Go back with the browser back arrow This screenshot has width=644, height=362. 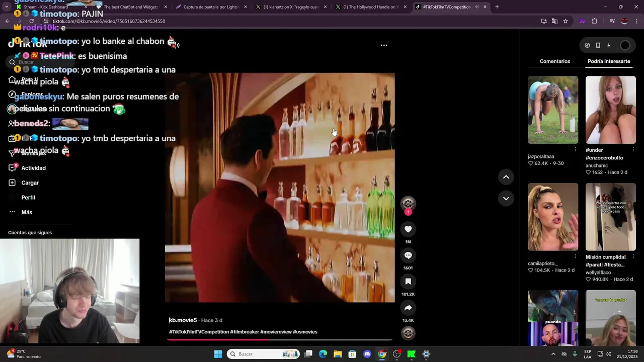click(x=7, y=21)
